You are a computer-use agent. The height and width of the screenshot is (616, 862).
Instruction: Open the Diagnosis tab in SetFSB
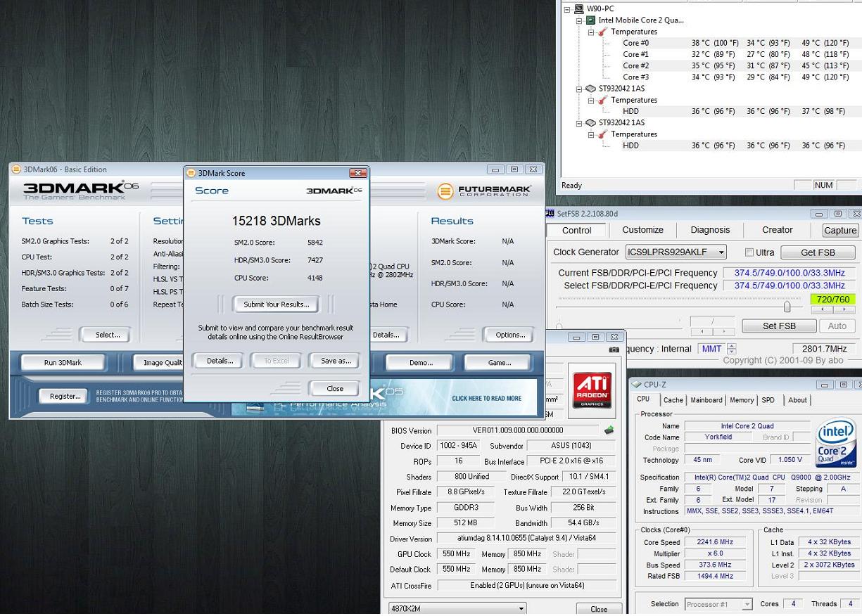(710, 230)
